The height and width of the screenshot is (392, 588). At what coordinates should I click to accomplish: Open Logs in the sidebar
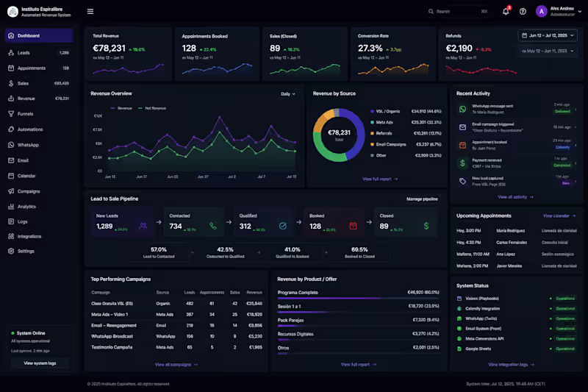click(x=39, y=221)
